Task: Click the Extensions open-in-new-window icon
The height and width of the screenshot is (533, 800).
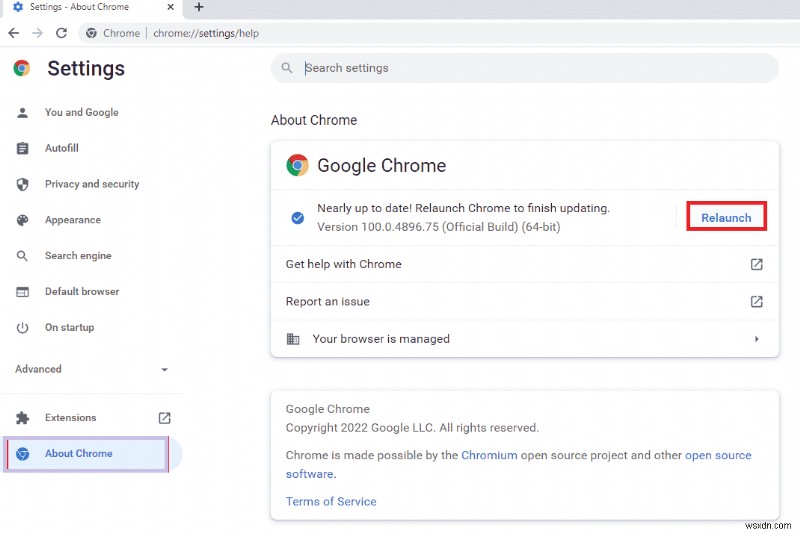Action: tap(165, 418)
